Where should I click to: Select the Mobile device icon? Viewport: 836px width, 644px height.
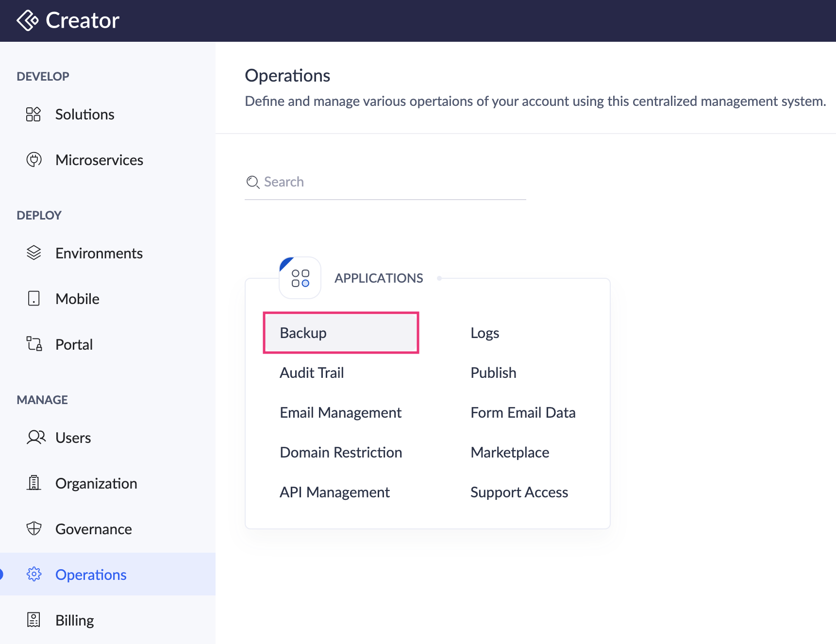click(33, 298)
